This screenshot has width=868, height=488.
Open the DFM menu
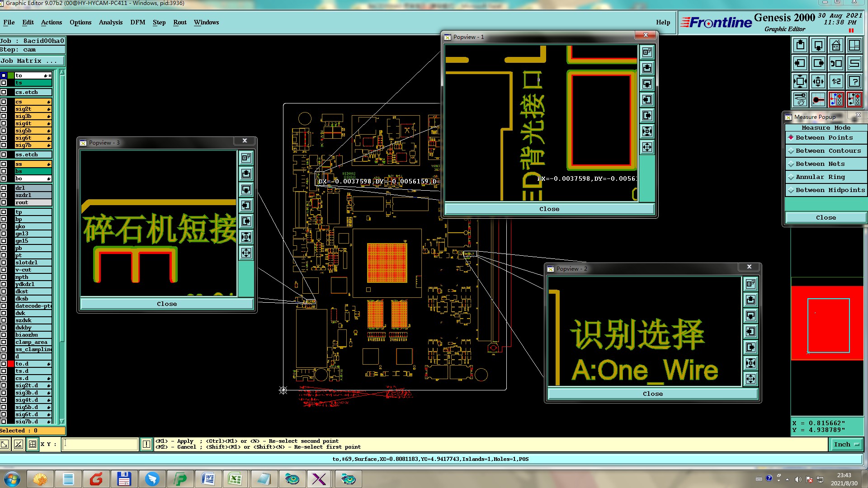tap(137, 22)
